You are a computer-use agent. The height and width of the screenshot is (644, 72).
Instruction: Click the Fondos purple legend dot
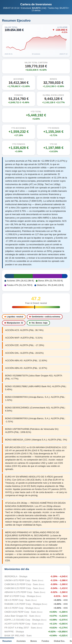click(5, 285)
